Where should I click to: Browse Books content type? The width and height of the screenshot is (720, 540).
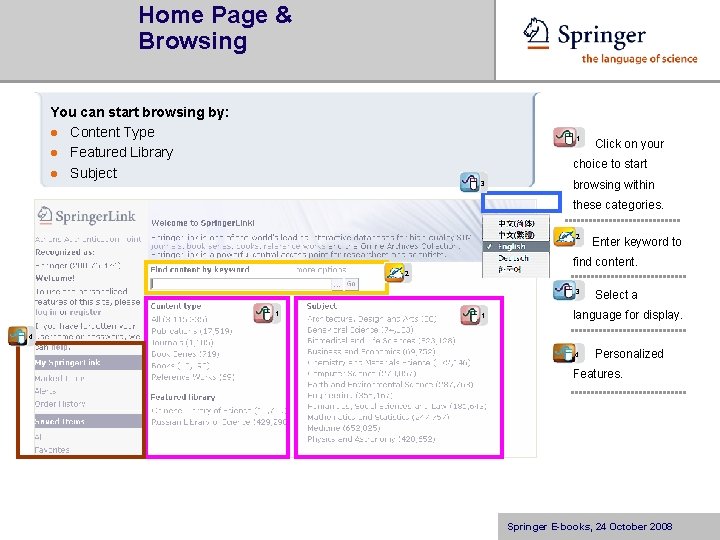pyautogui.click(x=180, y=366)
